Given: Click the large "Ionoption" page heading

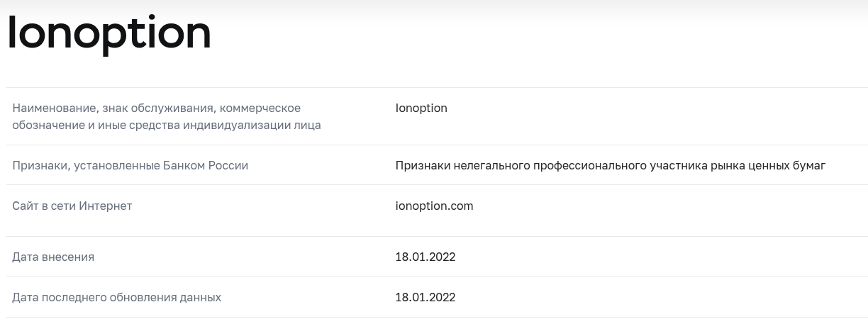Looking at the screenshot, I should 109,33.
